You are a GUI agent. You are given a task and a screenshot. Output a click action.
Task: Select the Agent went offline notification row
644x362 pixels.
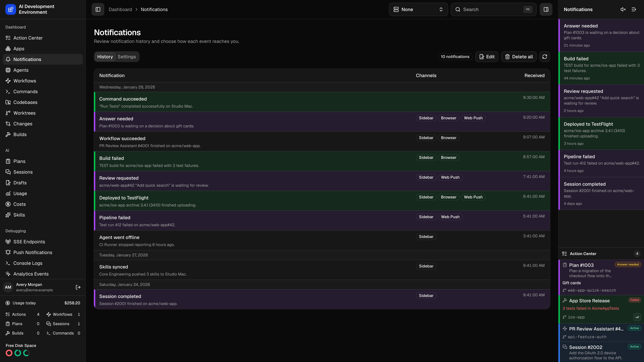(x=322, y=240)
